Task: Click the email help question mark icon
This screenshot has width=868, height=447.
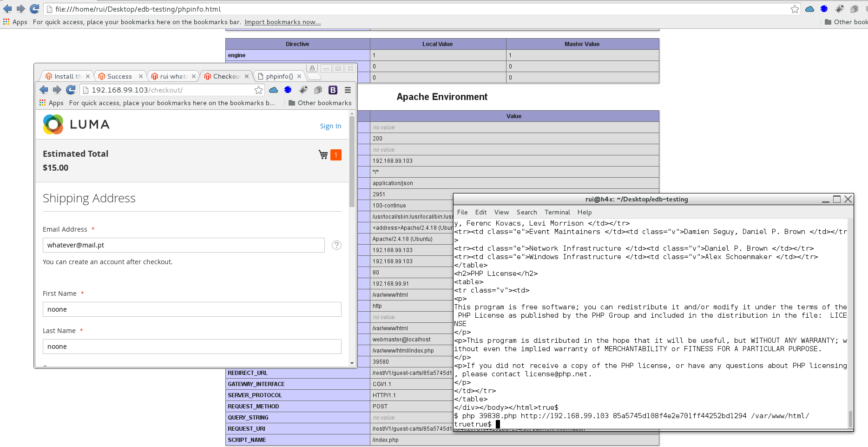Action: click(336, 245)
